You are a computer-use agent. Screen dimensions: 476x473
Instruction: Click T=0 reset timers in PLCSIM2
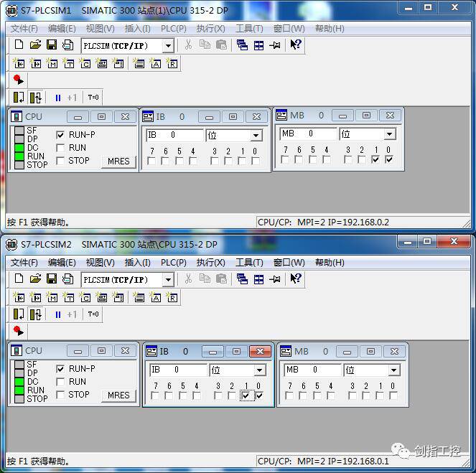coord(93,314)
